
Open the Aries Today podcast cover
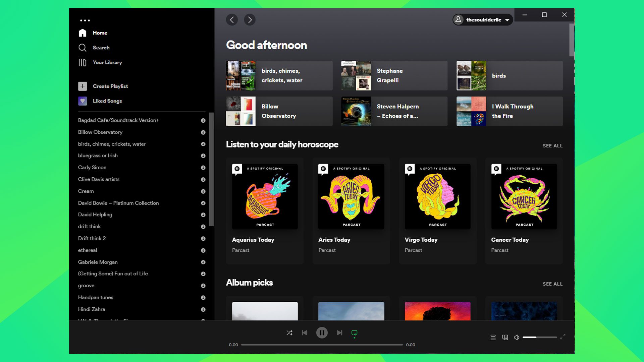(x=351, y=196)
